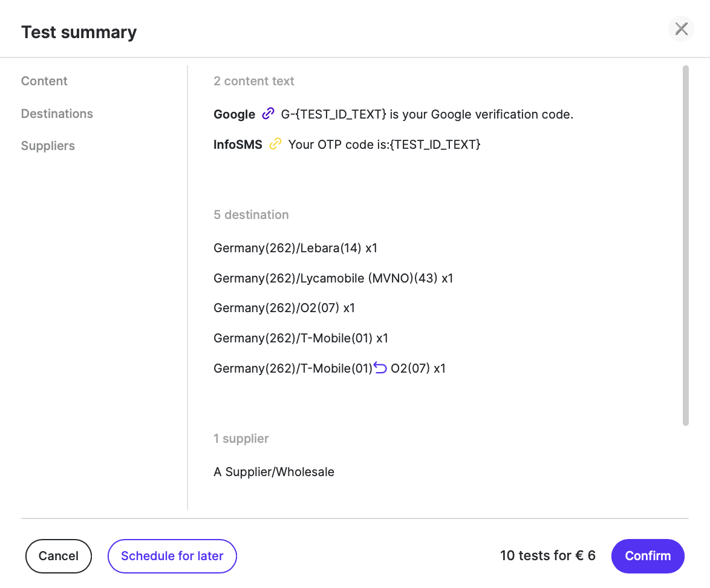Click the '10 tests for € 6' price label
The image size is (710, 588).
[x=547, y=555]
